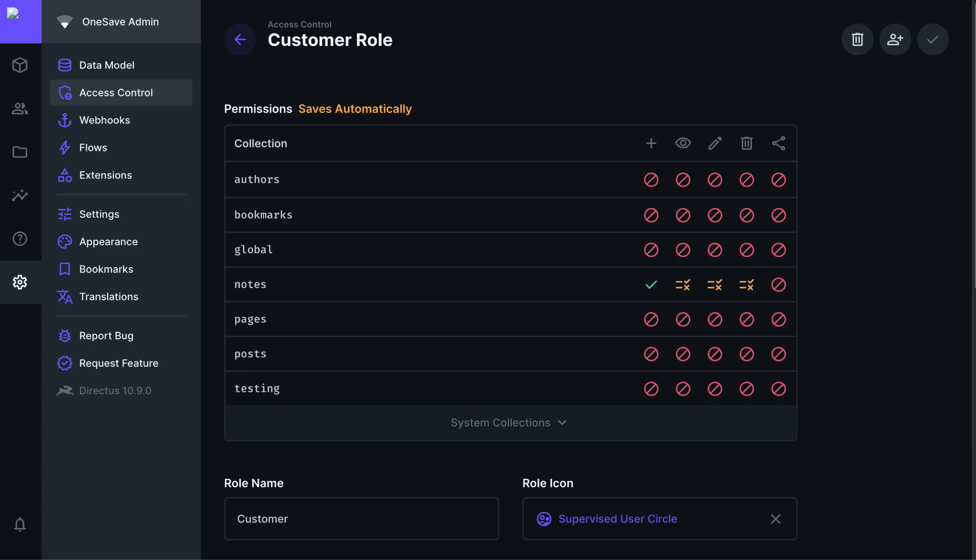Image resolution: width=976 pixels, height=560 pixels.
Task: Save the Customer Role with the checkmark button
Action: point(932,39)
